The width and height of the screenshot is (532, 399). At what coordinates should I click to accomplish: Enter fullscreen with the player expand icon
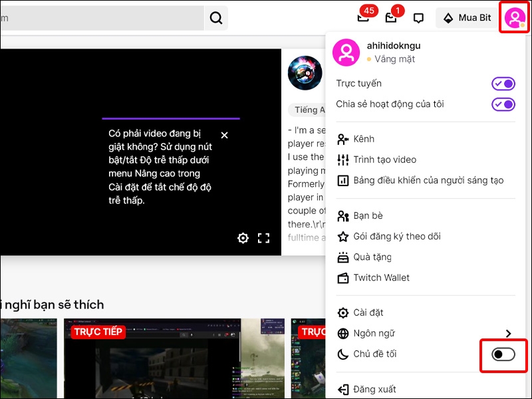pos(264,237)
